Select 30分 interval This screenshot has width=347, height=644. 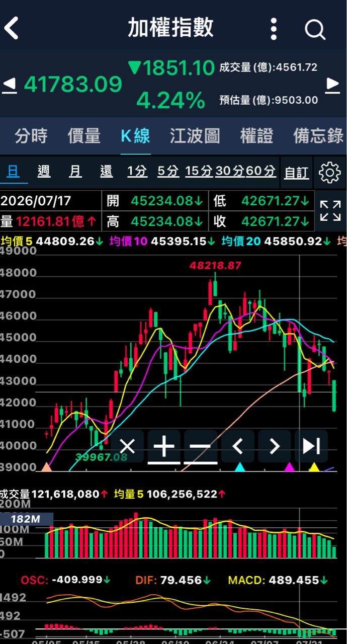[x=230, y=172]
